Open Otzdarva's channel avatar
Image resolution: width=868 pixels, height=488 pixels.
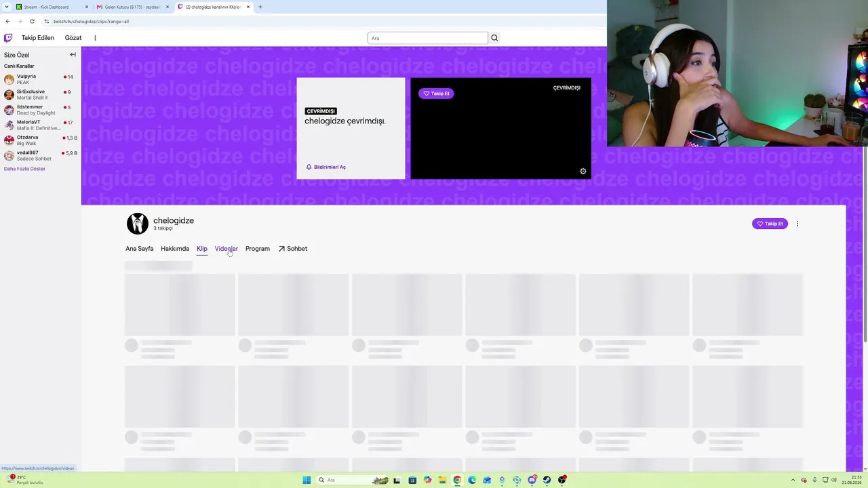tap(9, 140)
